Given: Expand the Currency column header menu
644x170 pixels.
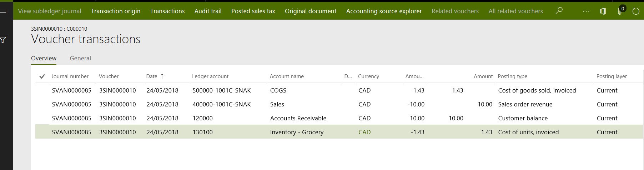Looking at the screenshot, I should click(x=368, y=76).
